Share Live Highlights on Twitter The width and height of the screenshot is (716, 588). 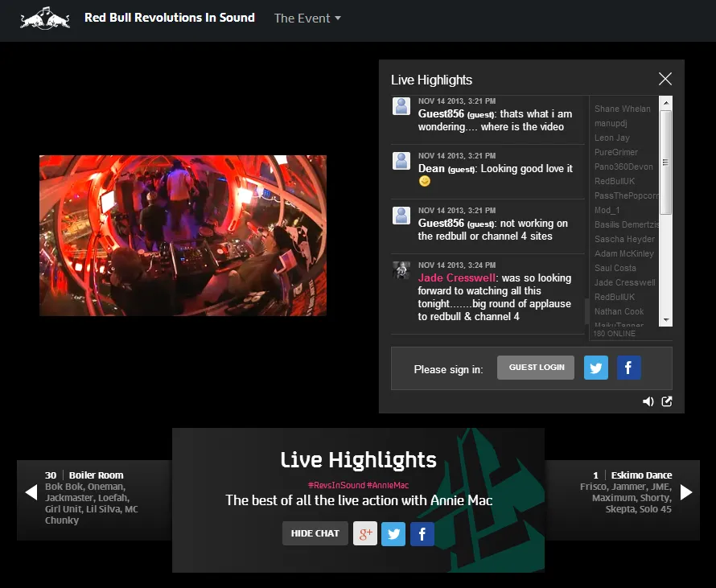click(393, 533)
